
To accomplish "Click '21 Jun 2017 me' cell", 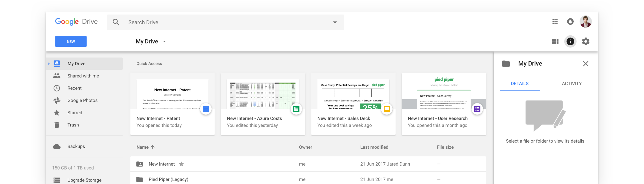I will [x=377, y=179].
